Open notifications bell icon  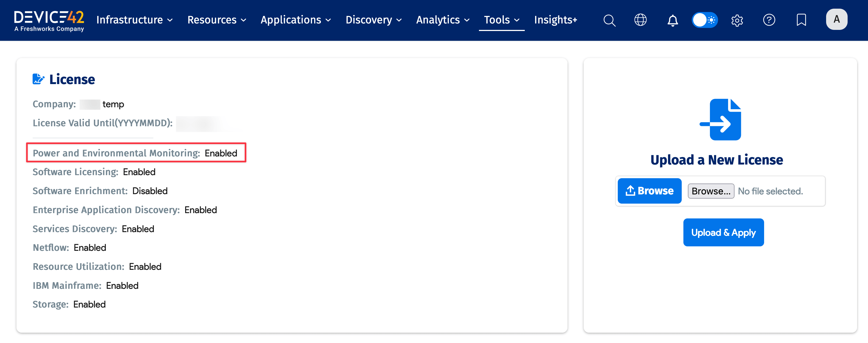(x=673, y=20)
